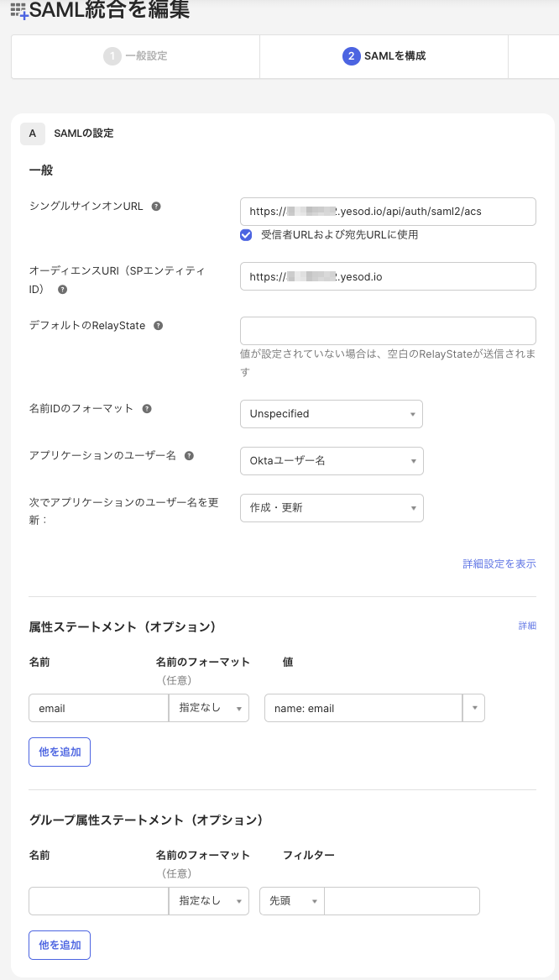Click 他を追加 under group attribute statements
The width and height of the screenshot is (559, 980).
tap(60, 945)
